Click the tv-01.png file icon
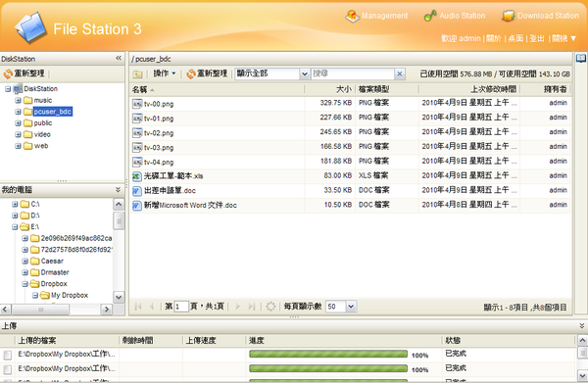The width and height of the screenshot is (588, 383). 137,119
